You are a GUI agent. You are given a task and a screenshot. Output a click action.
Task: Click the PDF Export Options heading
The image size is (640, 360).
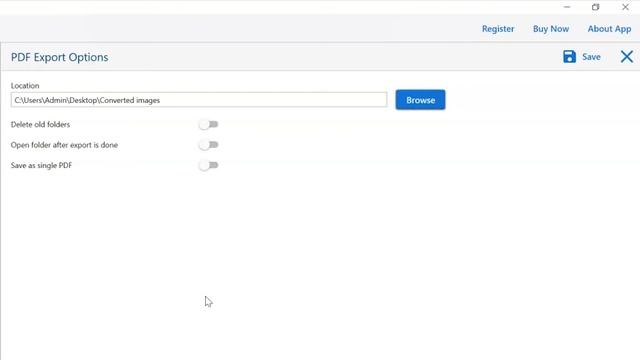pyautogui.click(x=60, y=57)
